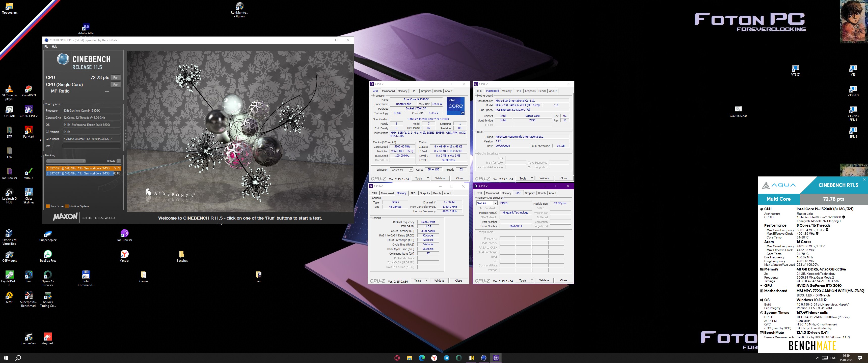The width and height of the screenshot is (868, 363).
Task: Open Windows search from the taskbar
Action: point(18,358)
